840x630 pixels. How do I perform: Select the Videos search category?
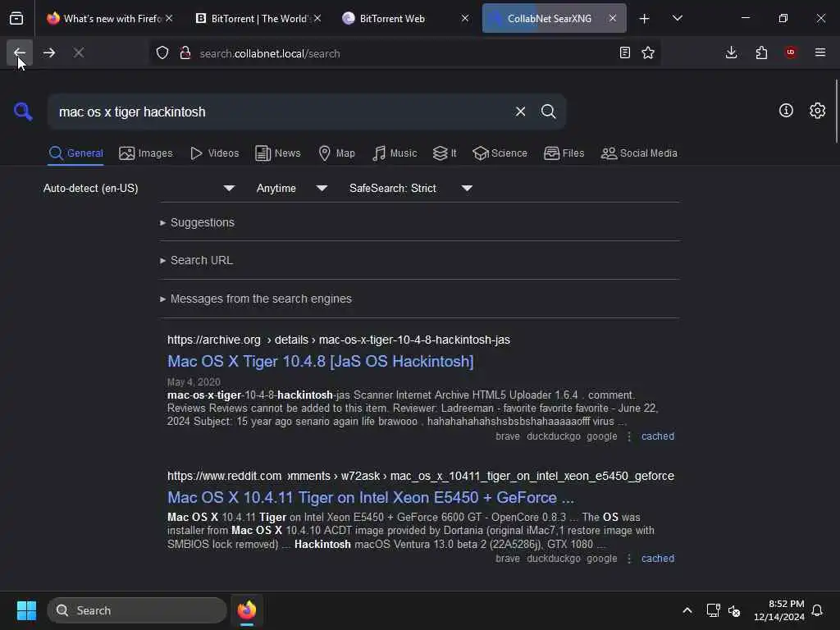tap(215, 153)
